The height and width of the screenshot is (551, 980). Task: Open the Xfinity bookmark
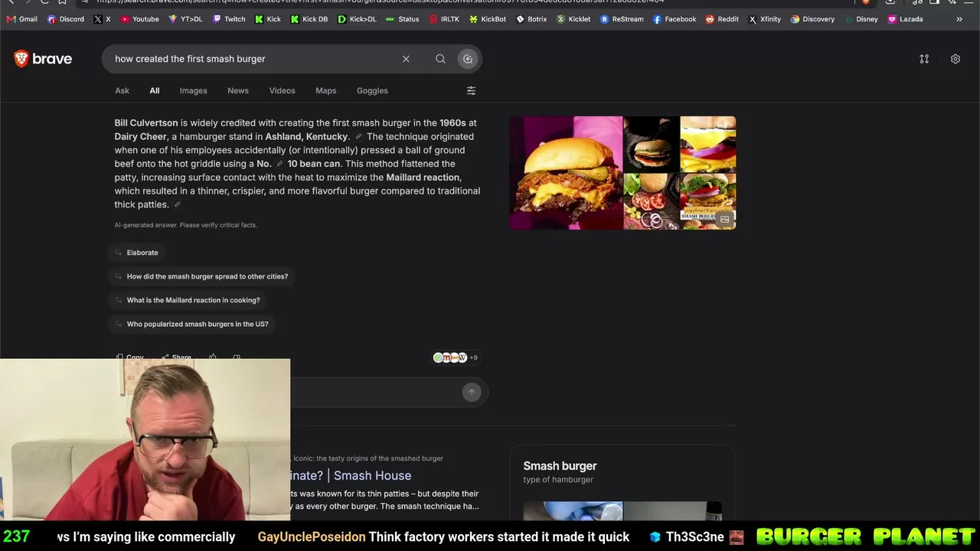tap(765, 19)
